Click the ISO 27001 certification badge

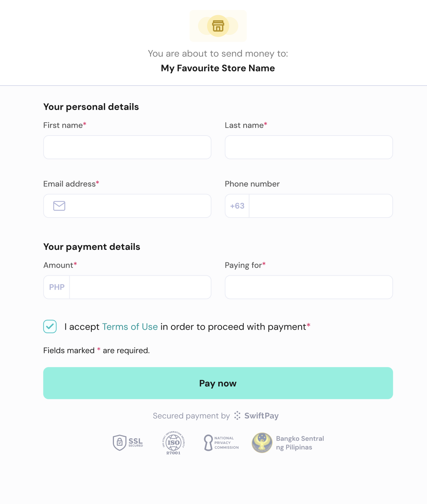pos(173,443)
